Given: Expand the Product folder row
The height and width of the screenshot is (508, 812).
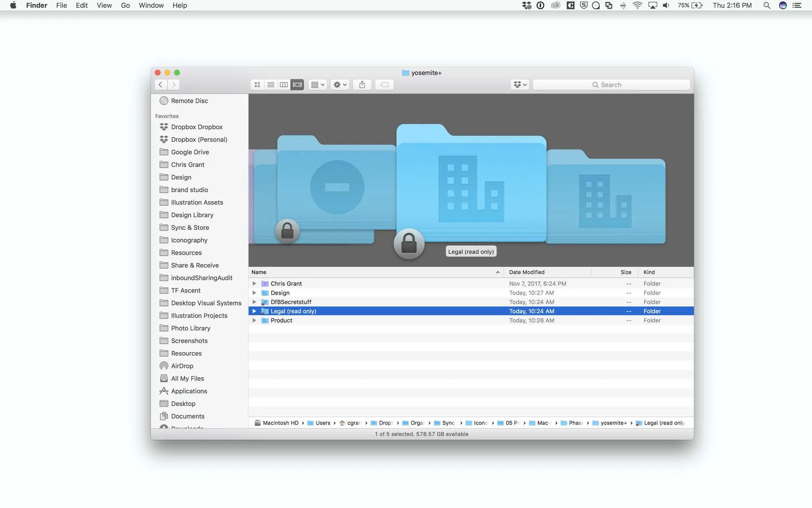Looking at the screenshot, I should tap(254, 320).
